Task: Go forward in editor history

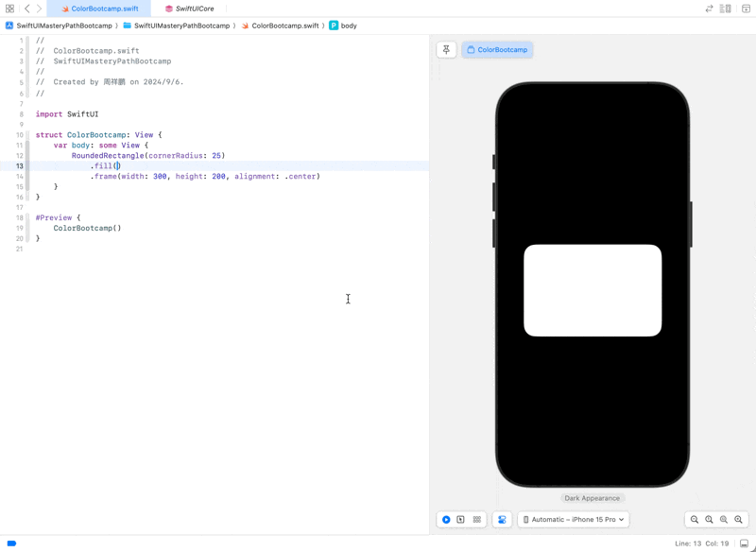Action: [39, 9]
